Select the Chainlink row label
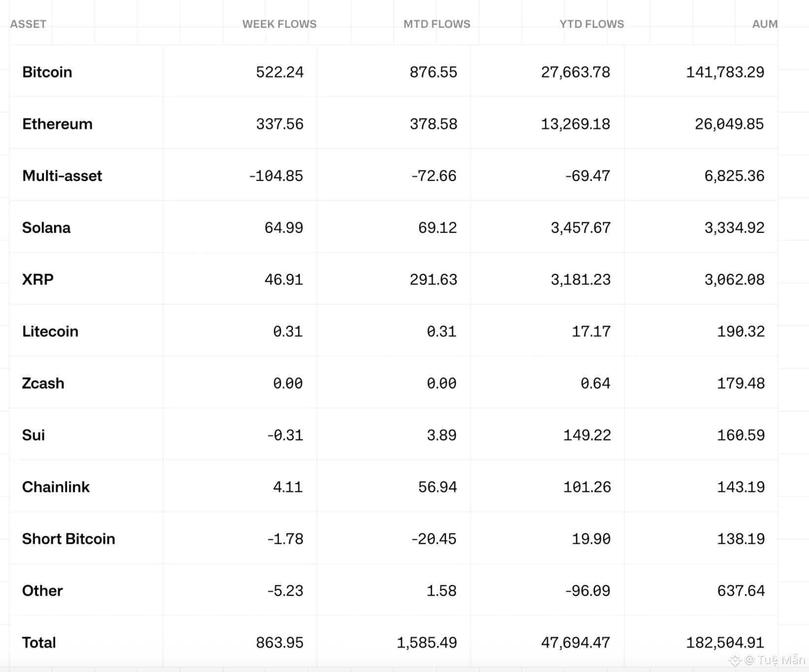 click(x=56, y=487)
